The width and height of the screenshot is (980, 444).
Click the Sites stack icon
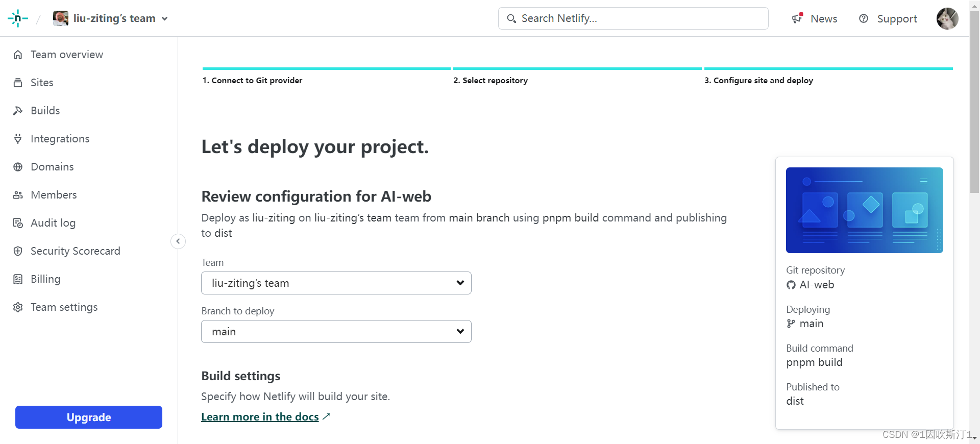click(x=18, y=83)
